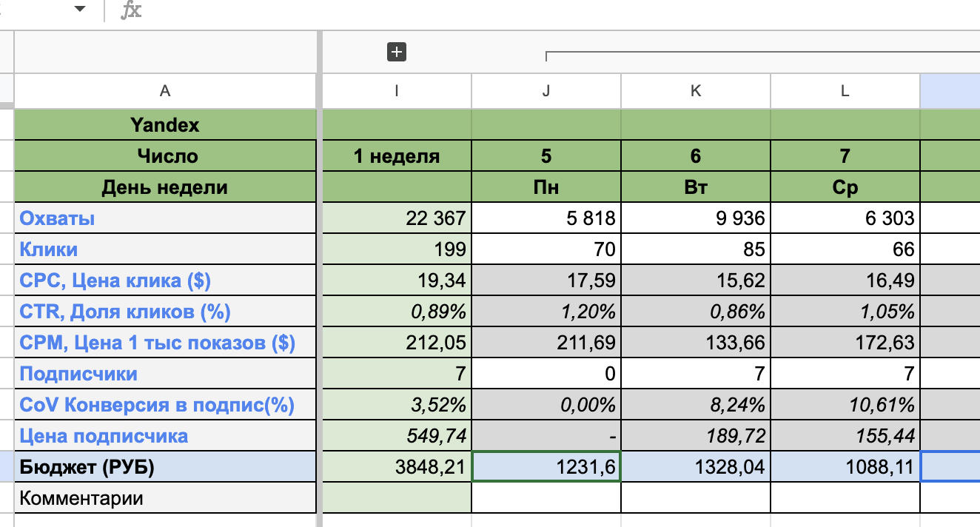Select Monday budget cell 1231,6
Viewport: 980px width, 527px height.
546,467
